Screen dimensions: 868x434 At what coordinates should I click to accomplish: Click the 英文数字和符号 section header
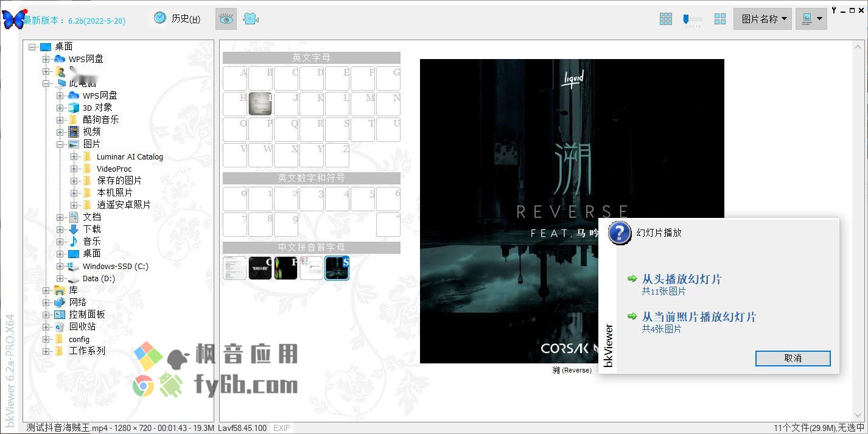pyautogui.click(x=312, y=178)
